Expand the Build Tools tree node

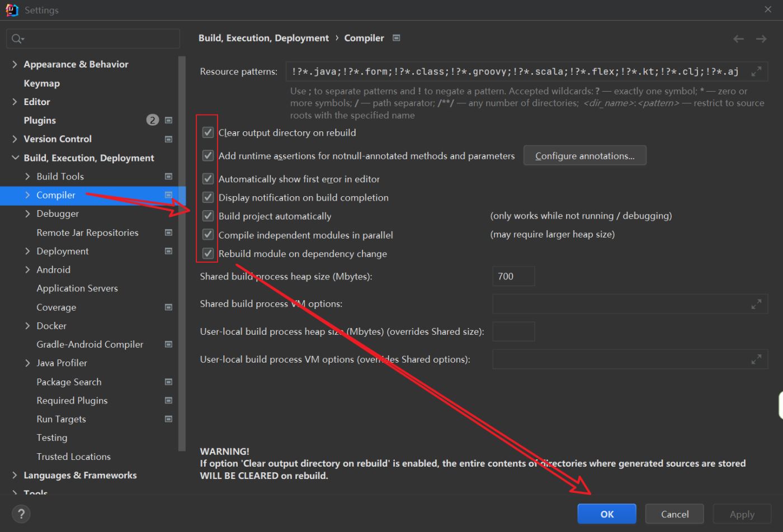[27, 177]
